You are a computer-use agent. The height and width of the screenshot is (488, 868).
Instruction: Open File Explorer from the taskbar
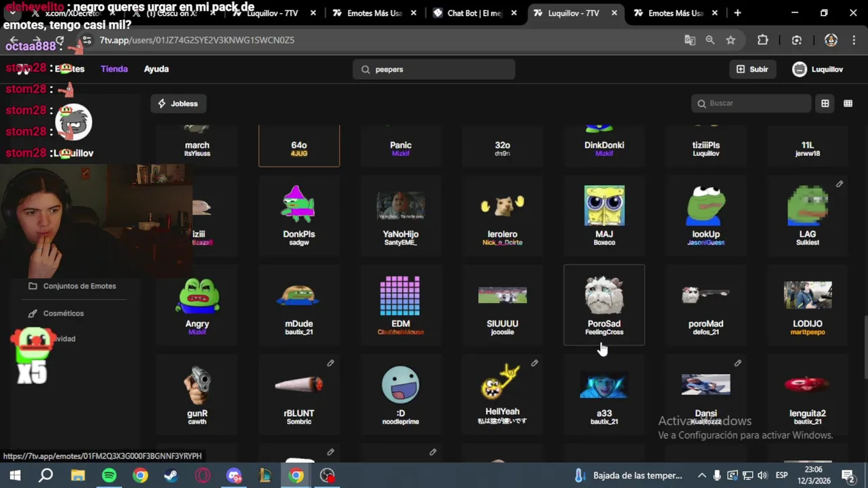(x=78, y=475)
